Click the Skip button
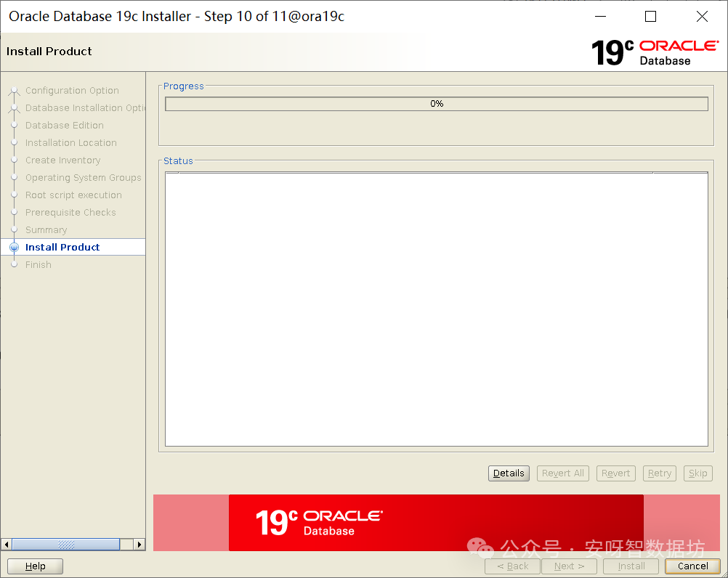728x578 pixels. [697, 473]
